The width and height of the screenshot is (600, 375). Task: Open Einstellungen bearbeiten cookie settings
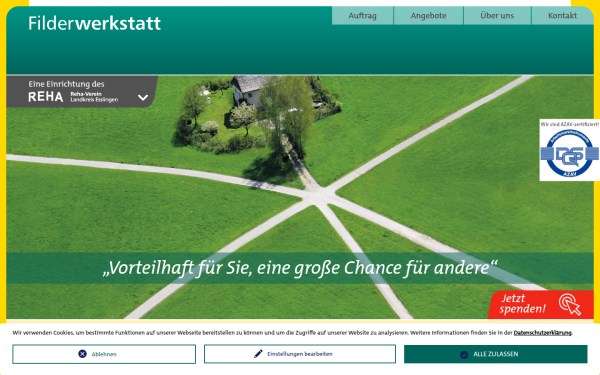pyautogui.click(x=300, y=354)
